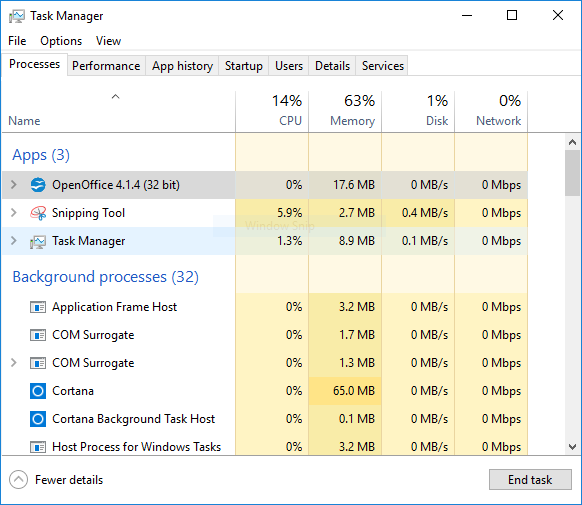582x505 pixels.
Task: Expand the OpenOffice 4.1.4 process group
Action: click(x=14, y=184)
